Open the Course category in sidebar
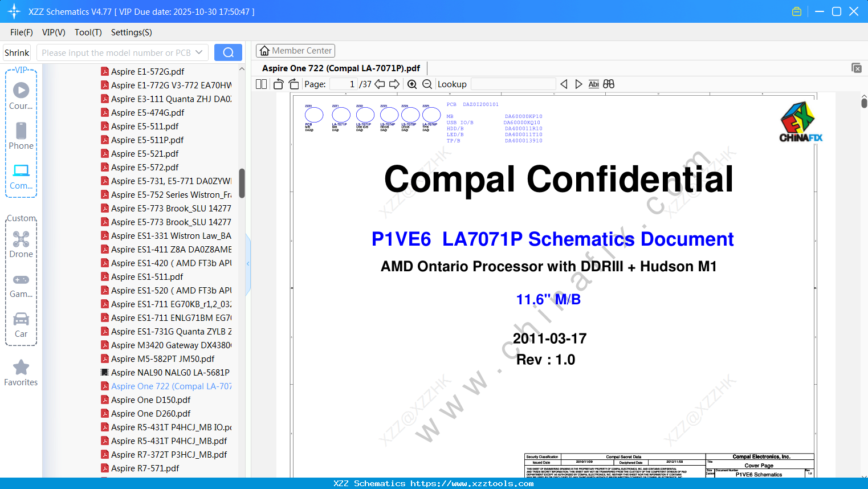The width and height of the screenshot is (868, 489). pos(21,96)
